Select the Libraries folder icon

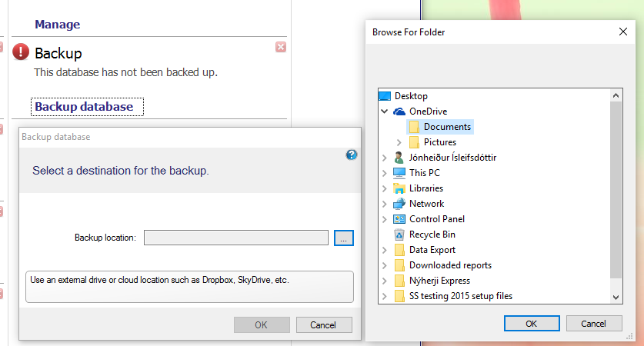tap(399, 188)
